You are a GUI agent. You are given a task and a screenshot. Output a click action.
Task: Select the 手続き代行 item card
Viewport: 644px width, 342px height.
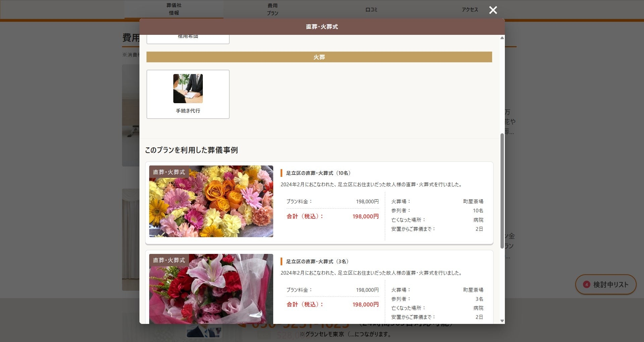(x=188, y=94)
